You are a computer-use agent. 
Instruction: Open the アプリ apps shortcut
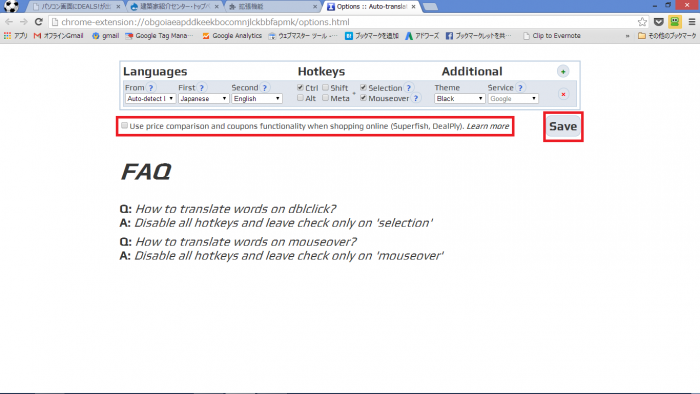tap(16, 36)
